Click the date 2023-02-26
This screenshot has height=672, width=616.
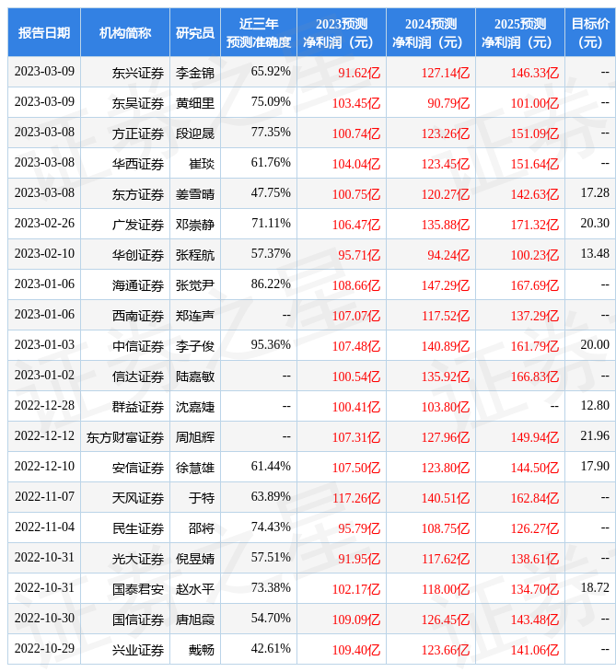[44, 224]
